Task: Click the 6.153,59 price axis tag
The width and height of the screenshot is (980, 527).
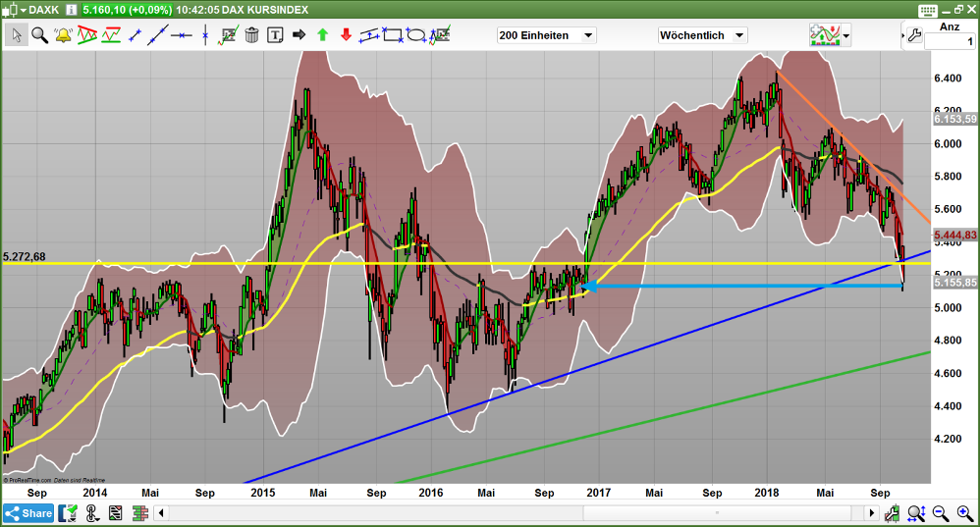Action: tap(955, 119)
